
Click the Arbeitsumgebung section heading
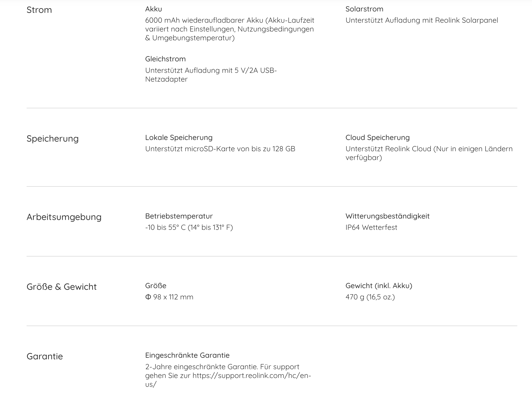click(x=64, y=217)
